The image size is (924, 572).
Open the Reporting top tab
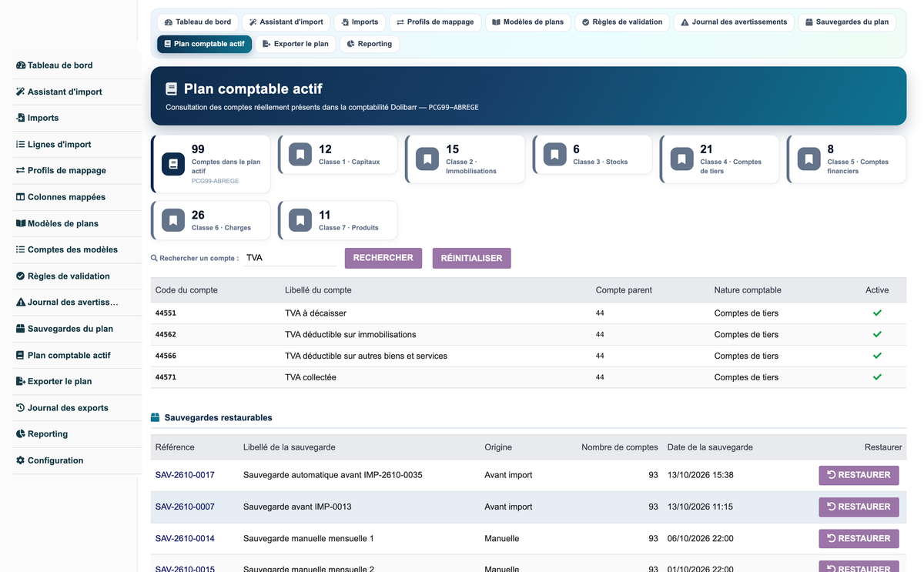click(370, 44)
